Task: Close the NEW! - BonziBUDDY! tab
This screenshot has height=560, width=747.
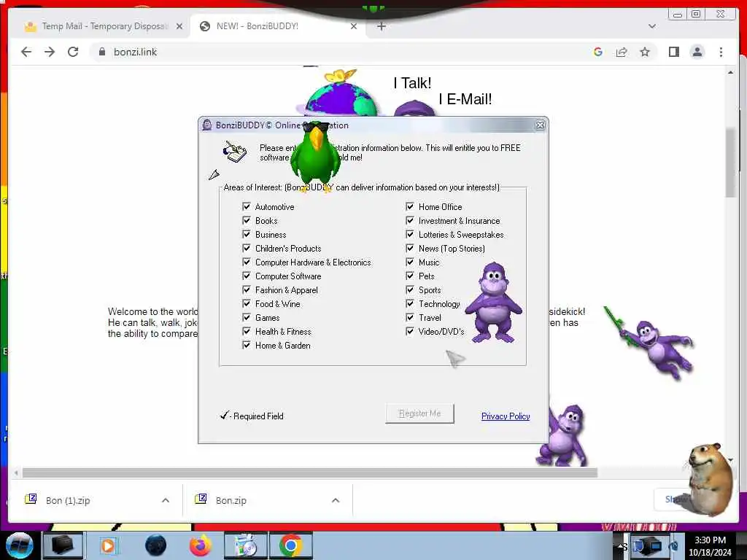Action: [x=354, y=26]
